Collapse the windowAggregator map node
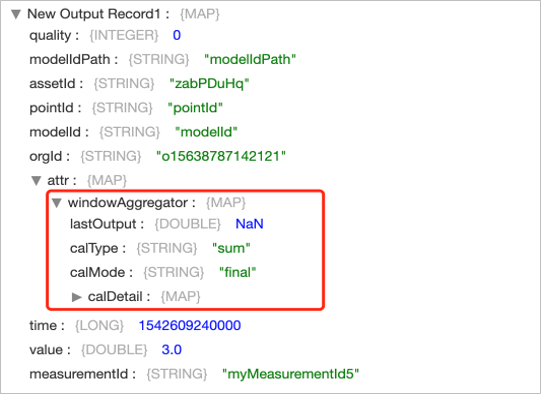Viewport: 541px width, 394px height. [57, 203]
